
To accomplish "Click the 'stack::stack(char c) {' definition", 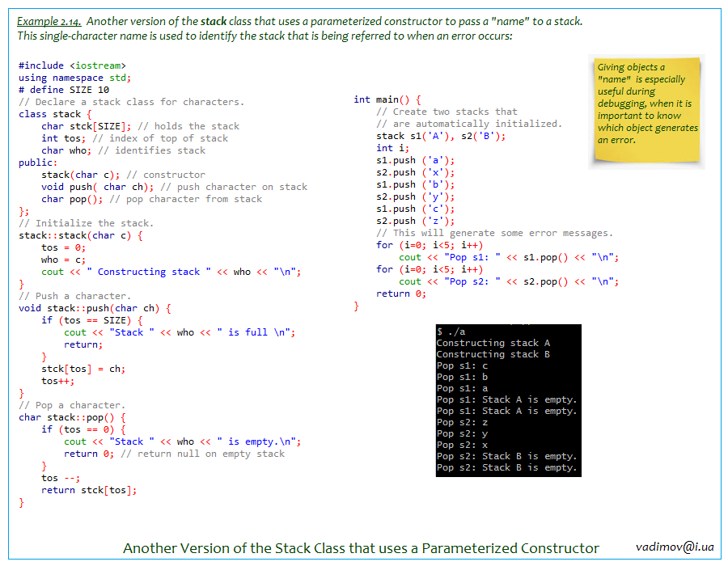I will (80, 235).
